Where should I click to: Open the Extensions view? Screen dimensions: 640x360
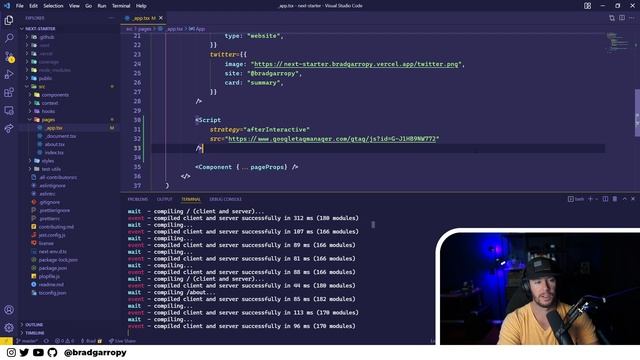pyautogui.click(x=9, y=92)
